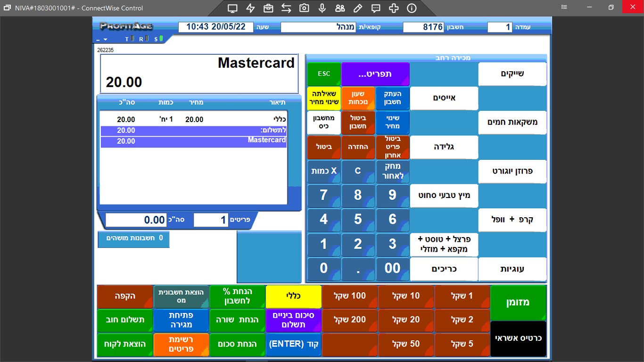Toggle the microphone icon
Screen dimensions: 644x362
tap(322, 8)
